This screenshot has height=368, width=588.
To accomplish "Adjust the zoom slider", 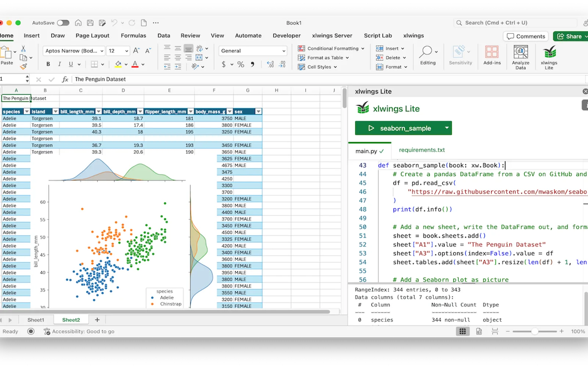I will [535, 332].
